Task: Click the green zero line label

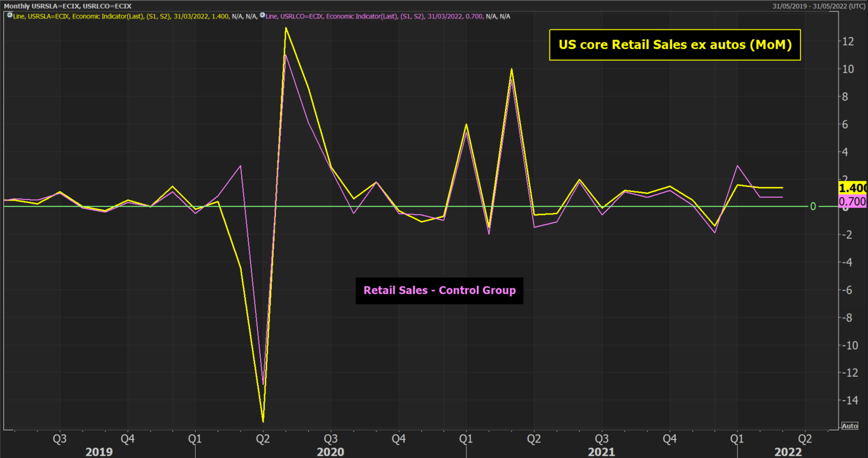Action: (813, 207)
